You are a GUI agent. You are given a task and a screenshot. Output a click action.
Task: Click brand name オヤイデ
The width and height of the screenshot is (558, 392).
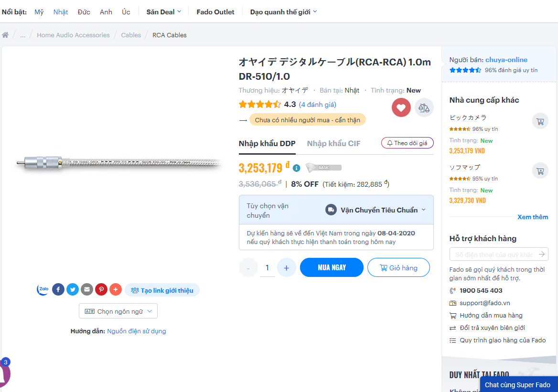click(295, 90)
